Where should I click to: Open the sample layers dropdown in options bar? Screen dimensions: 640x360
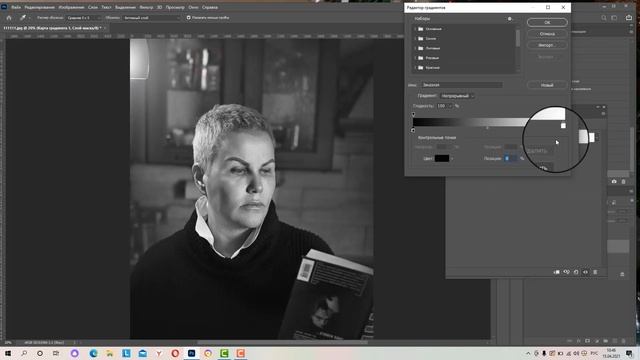[151, 18]
